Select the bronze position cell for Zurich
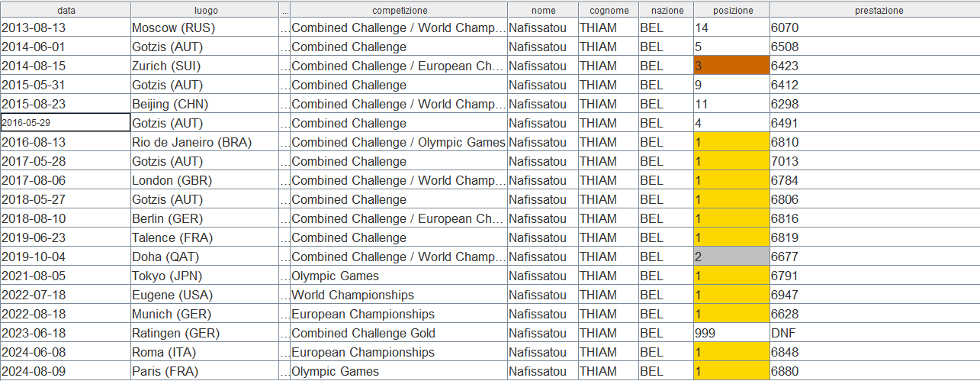The width and height of the screenshot is (980, 381). point(731,66)
